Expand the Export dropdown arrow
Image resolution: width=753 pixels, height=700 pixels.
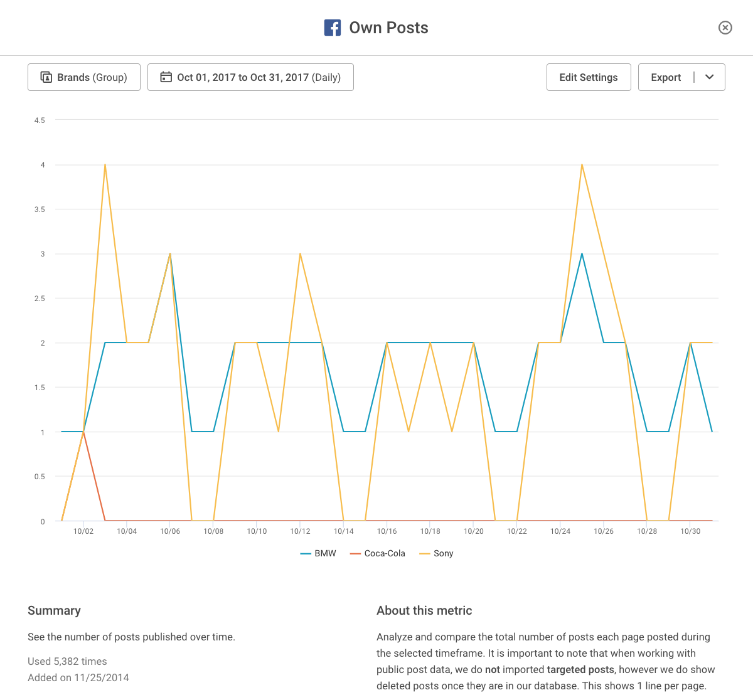[710, 77]
